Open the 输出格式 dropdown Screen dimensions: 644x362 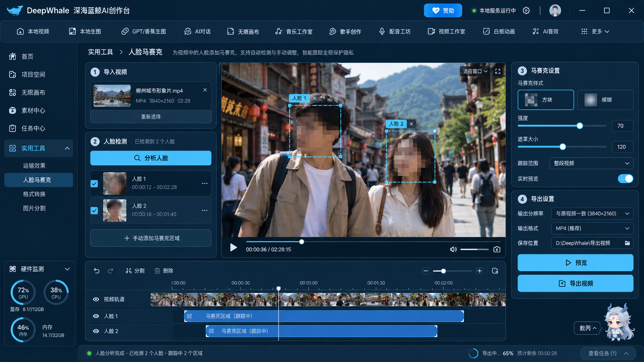coord(592,229)
